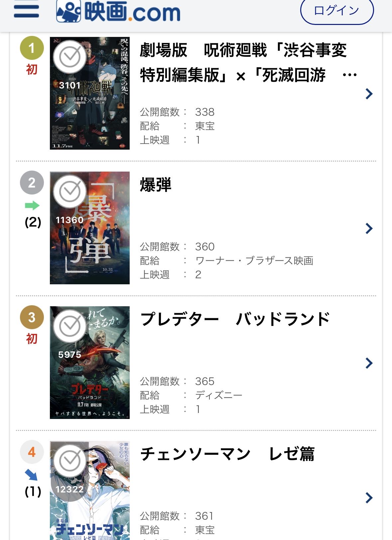
Task: Expand the プレデター バッドランド chevron
Action: (x=369, y=363)
